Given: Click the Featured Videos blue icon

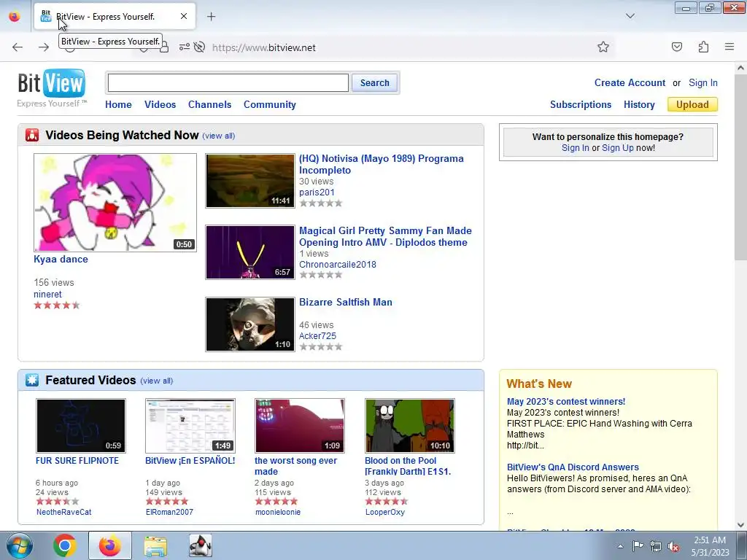Looking at the screenshot, I should click(32, 380).
